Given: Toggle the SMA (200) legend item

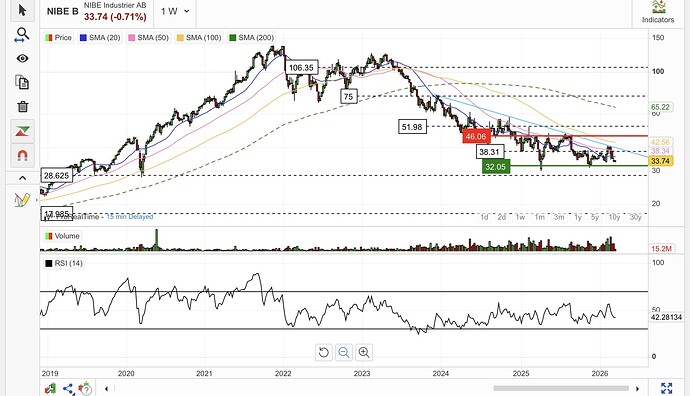Looking at the screenshot, I should [251, 38].
